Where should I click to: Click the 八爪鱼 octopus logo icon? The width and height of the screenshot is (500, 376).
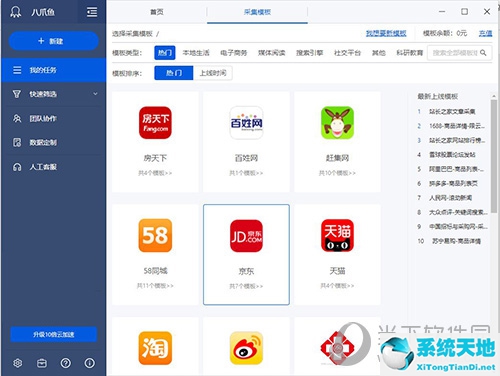[x=15, y=12]
